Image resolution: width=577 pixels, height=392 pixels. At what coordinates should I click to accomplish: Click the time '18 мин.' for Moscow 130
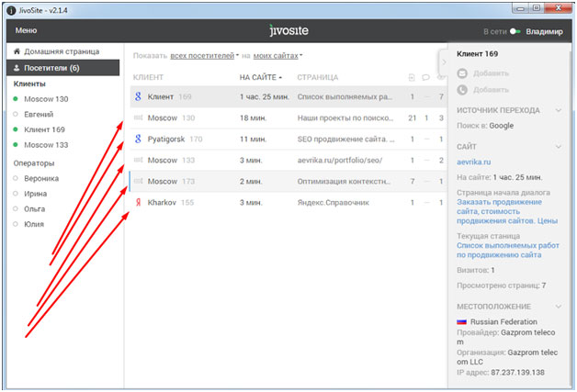pos(253,118)
